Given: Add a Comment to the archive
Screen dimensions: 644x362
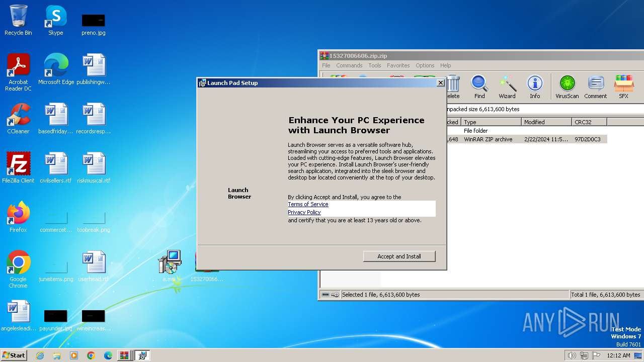Looking at the screenshot, I should [596, 87].
